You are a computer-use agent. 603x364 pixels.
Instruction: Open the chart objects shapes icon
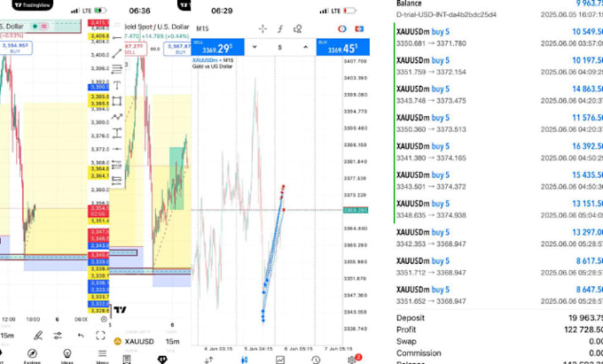pyautogui.click(x=298, y=29)
